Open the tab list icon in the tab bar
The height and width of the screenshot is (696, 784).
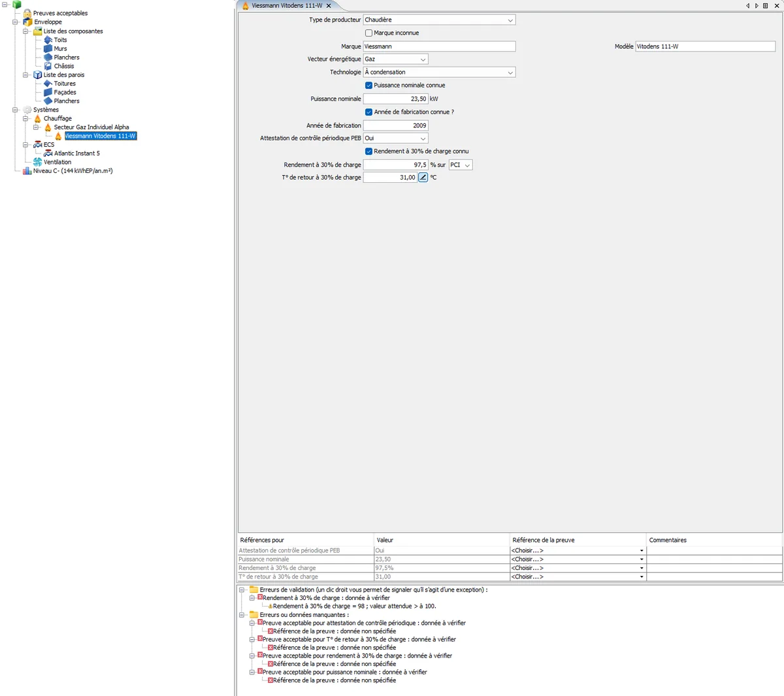(x=766, y=6)
